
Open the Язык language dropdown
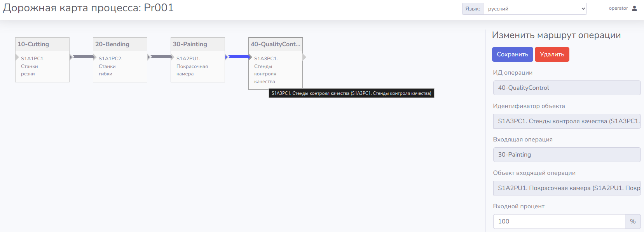[534, 9]
